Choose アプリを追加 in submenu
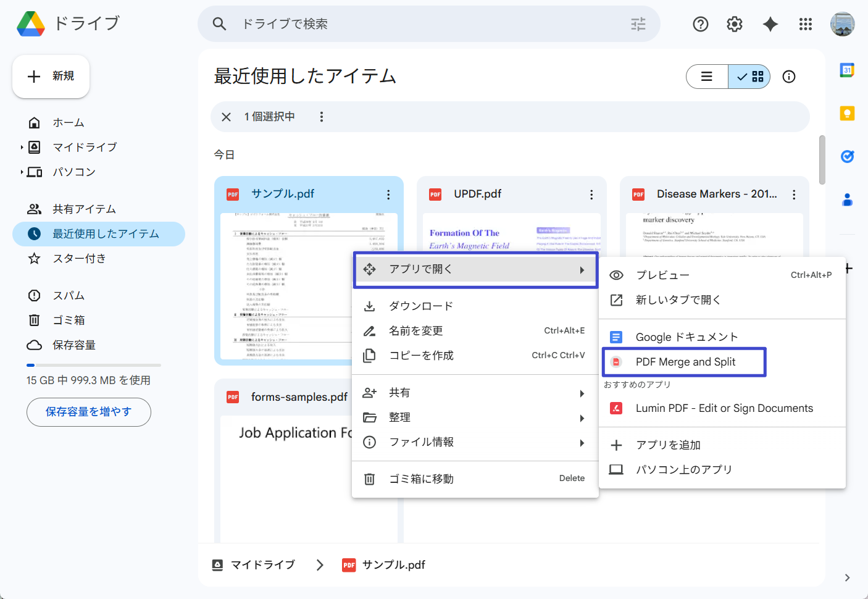Image resolution: width=868 pixels, height=599 pixels. [x=722, y=445]
